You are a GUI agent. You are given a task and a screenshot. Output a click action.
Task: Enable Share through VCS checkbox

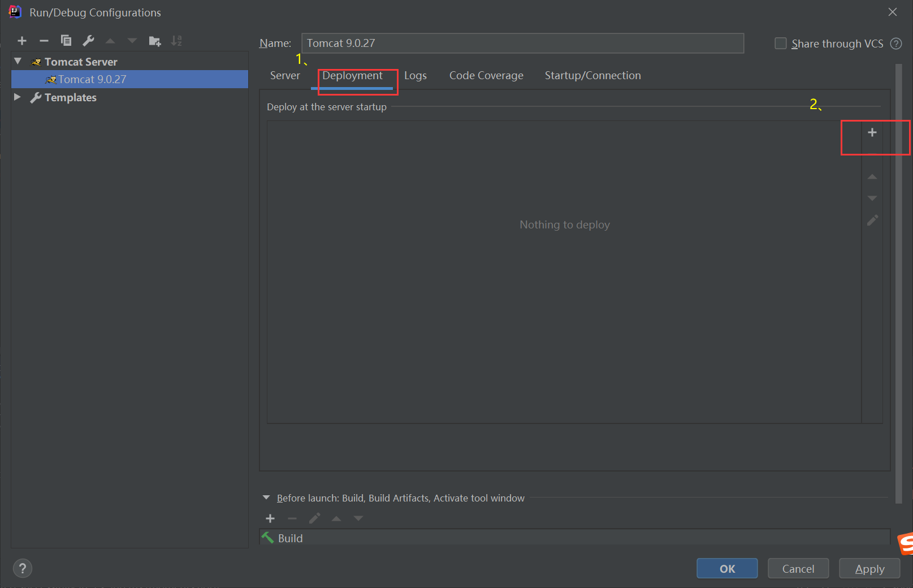pyautogui.click(x=781, y=44)
